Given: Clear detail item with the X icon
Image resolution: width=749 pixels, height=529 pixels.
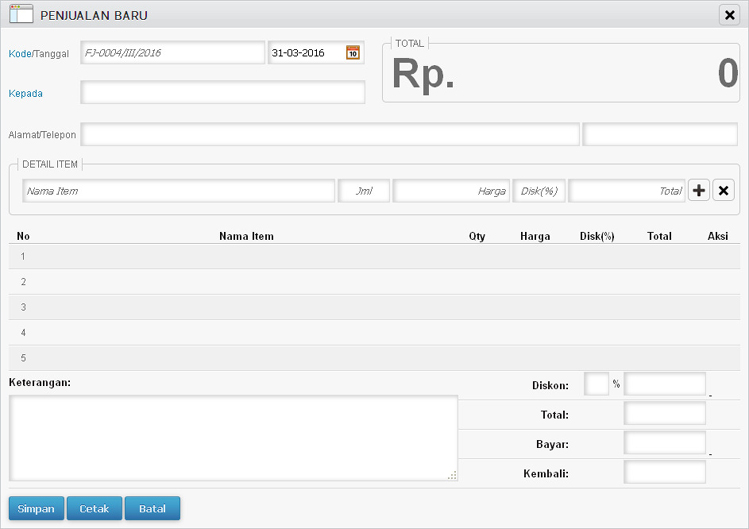Looking at the screenshot, I should 723,190.
